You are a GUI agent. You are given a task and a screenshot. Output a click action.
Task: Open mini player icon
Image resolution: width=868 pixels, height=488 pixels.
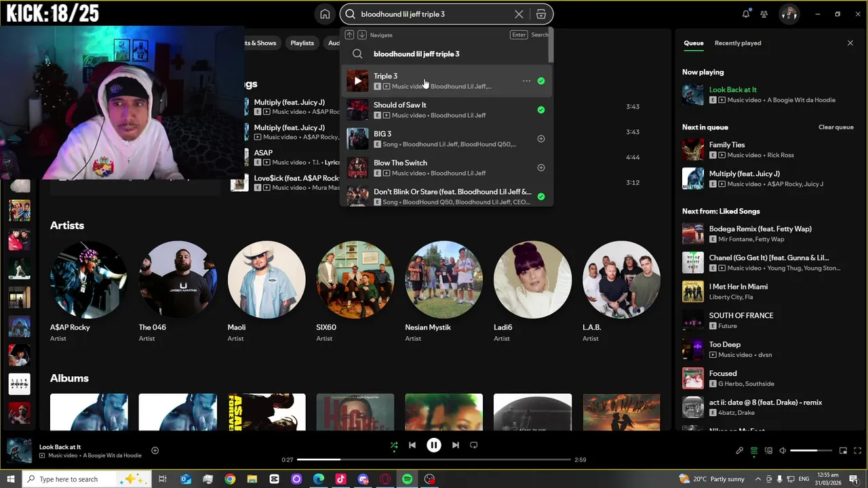point(843,451)
